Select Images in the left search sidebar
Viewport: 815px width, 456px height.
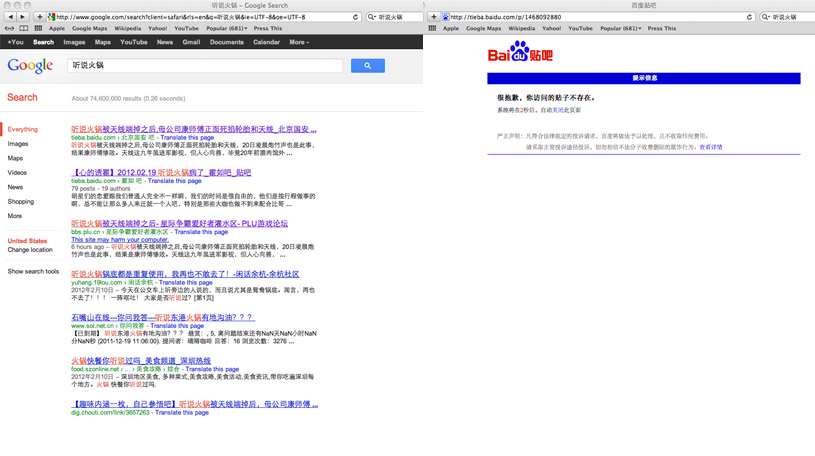tap(18, 144)
